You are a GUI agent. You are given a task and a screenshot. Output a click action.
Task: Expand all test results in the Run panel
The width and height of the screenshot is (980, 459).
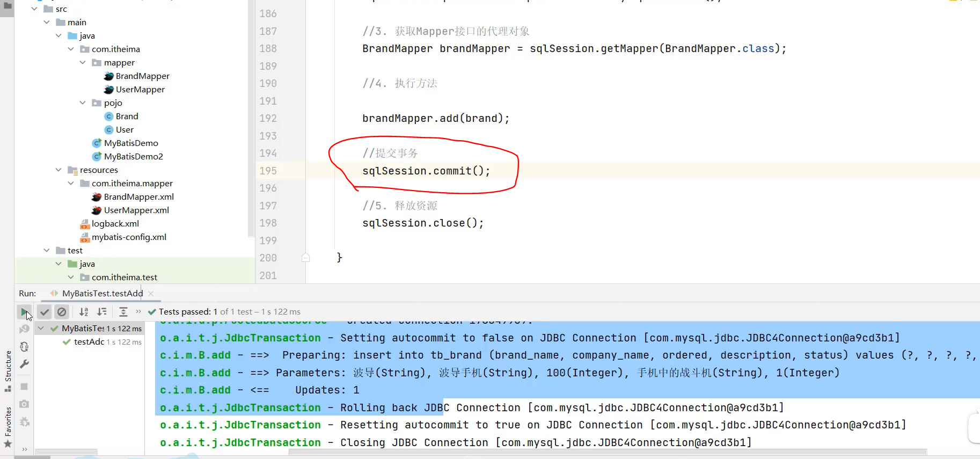[x=123, y=311]
